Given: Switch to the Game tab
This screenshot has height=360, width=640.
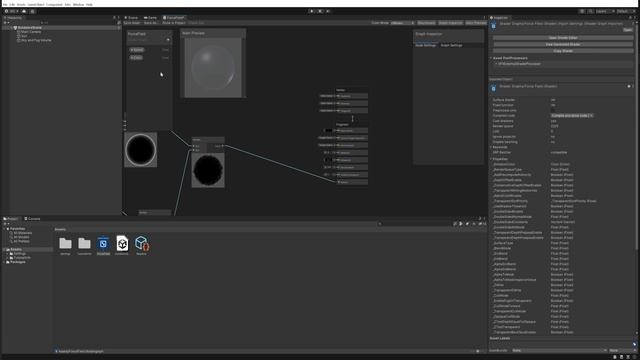Looking at the screenshot, I should click(x=151, y=18).
